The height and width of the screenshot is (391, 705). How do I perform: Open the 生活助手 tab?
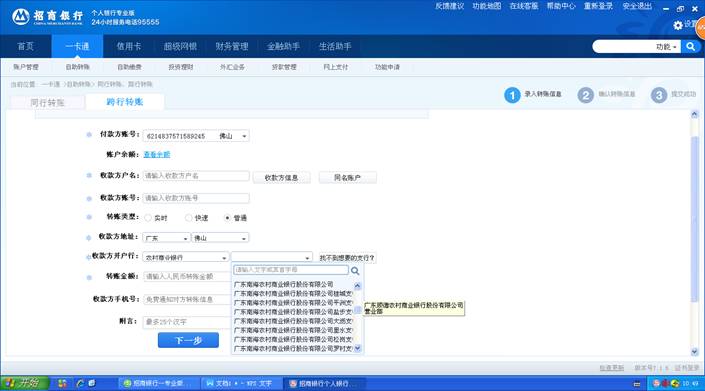[335, 46]
